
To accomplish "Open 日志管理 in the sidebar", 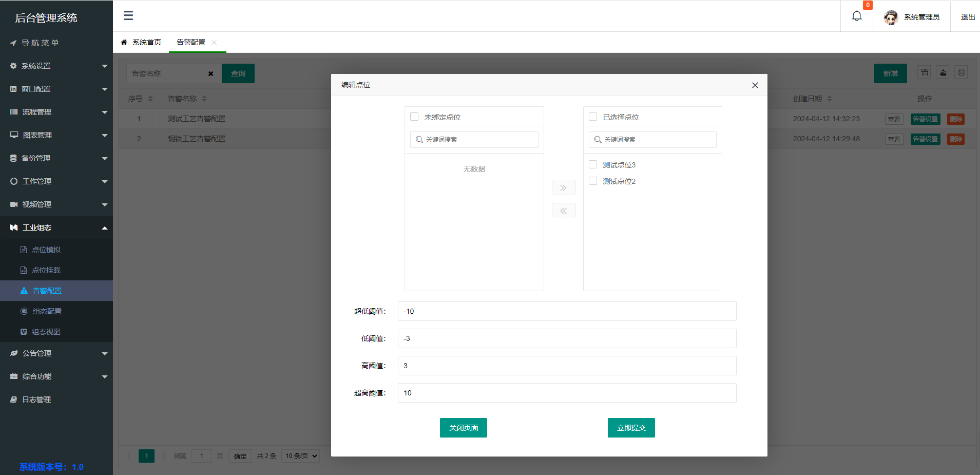I will click(36, 399).
